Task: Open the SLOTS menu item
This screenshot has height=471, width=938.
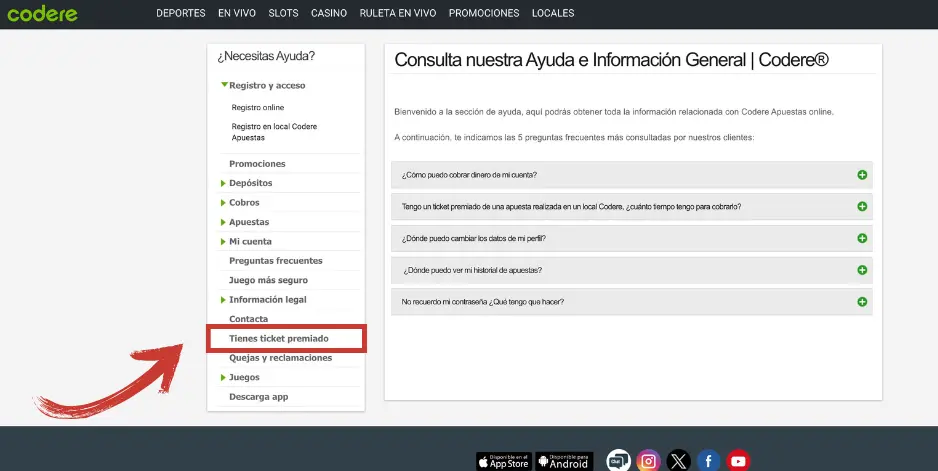Action: click(284, 13)
